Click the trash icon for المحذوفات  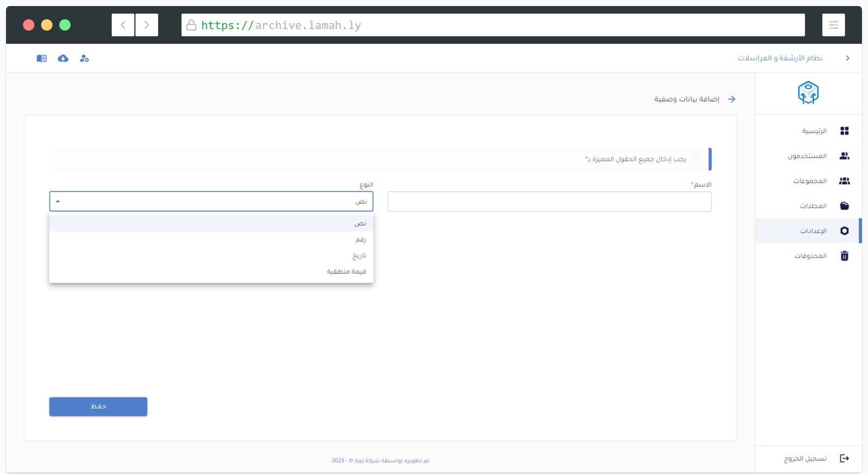click(x=844, y=256)
